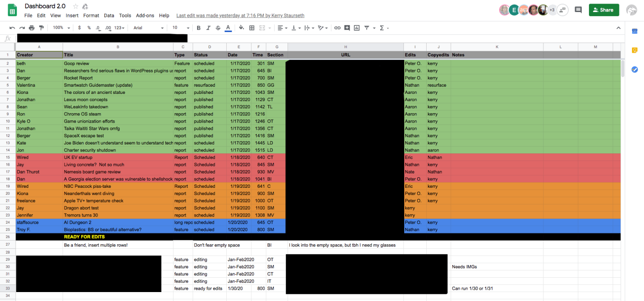Insert a link using the chain icon
Screen dimensions: 644x301
[x=337, y=28]
